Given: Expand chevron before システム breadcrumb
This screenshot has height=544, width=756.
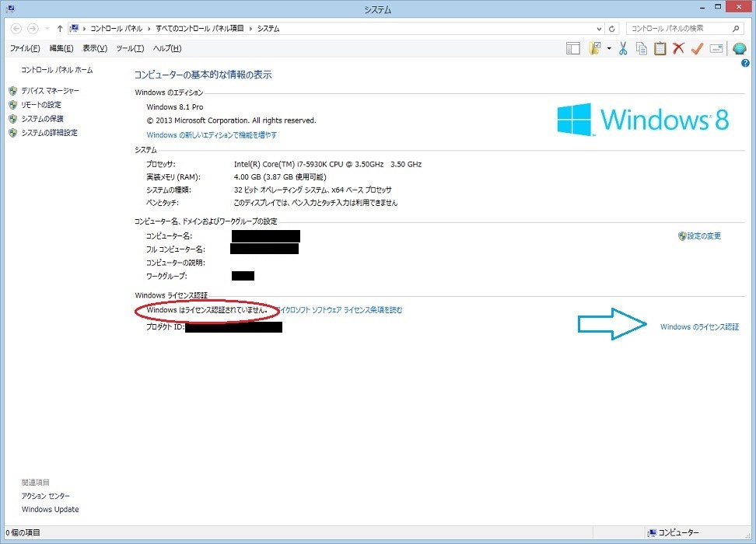Looking at the screenshot, I should [x=250, y=29].
